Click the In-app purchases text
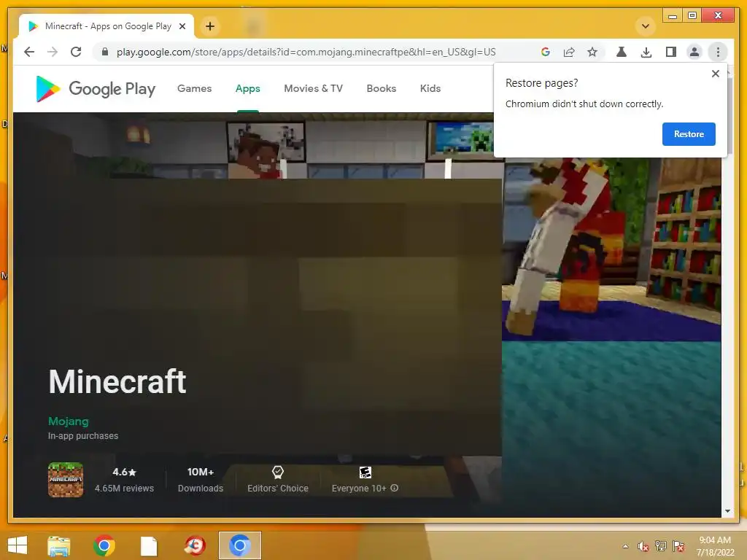Viewport: 747px width, 560px height. 83,436
